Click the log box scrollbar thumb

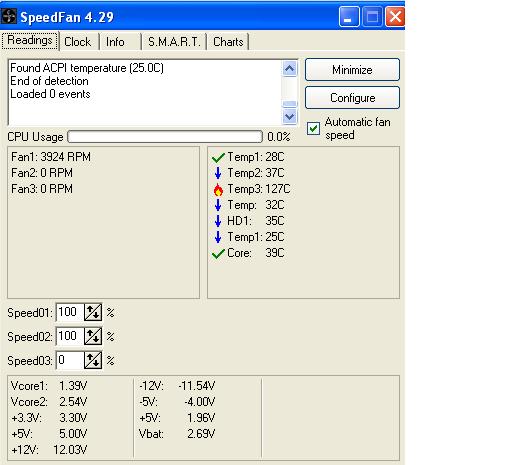tap(289, 104)
